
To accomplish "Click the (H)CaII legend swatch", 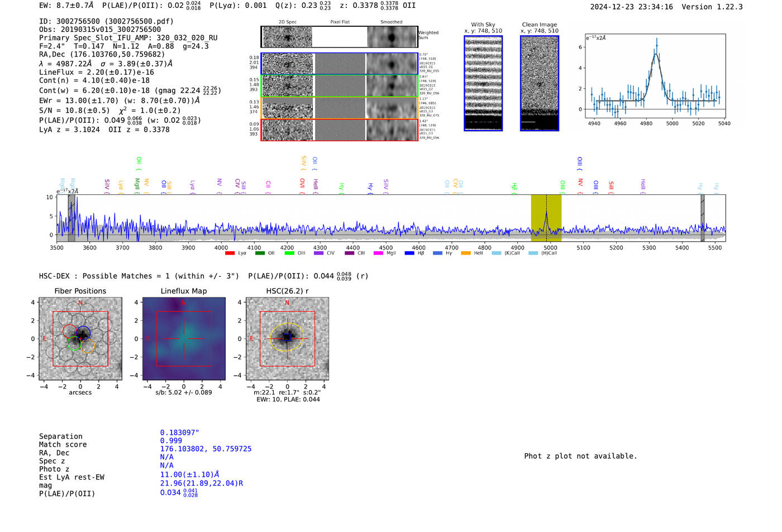I will pos(533,253).
